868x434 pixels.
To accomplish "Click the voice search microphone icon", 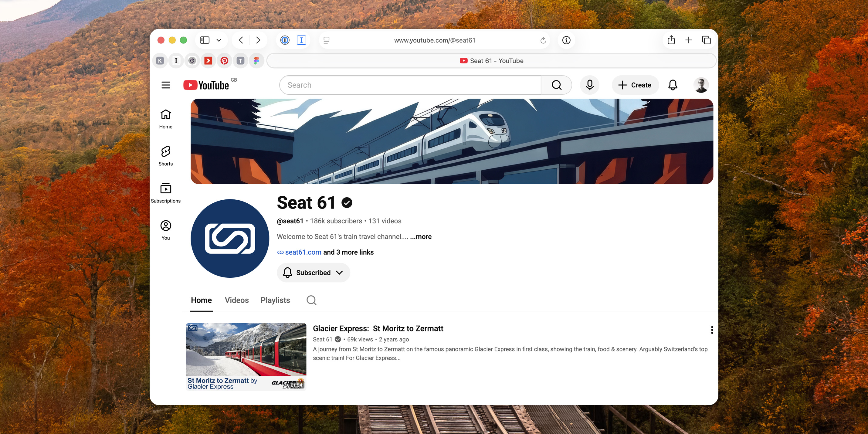I will tap(589, 85).
